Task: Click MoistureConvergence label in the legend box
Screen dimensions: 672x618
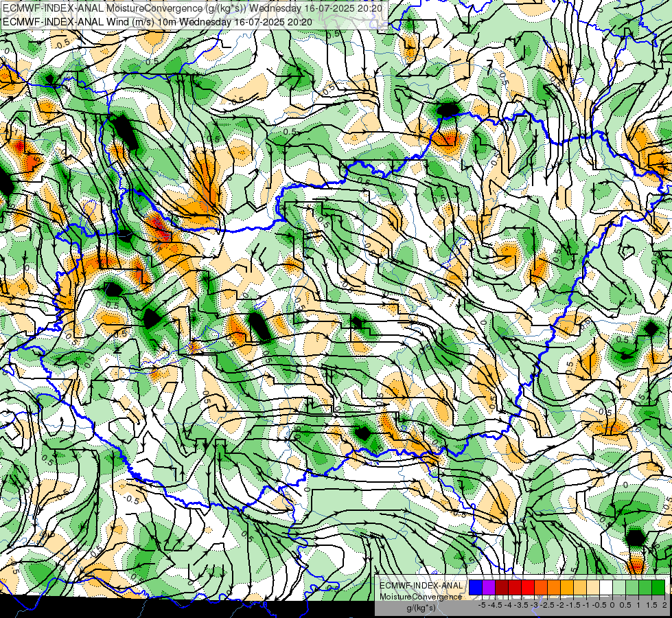Action: click(421, 597)
